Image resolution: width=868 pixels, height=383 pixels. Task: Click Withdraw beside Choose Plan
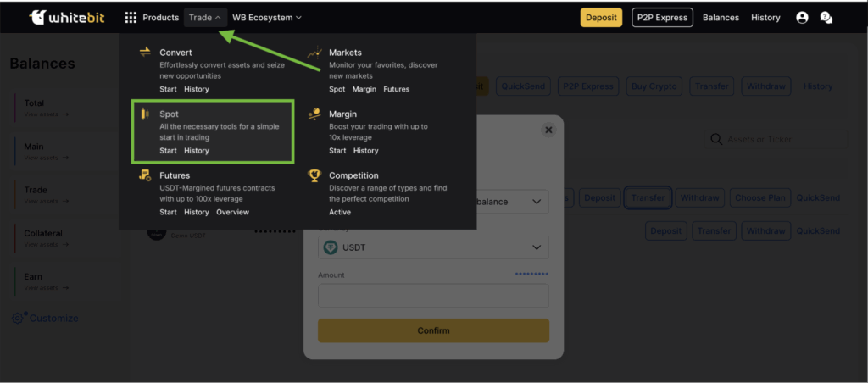(x=699, y=197)
